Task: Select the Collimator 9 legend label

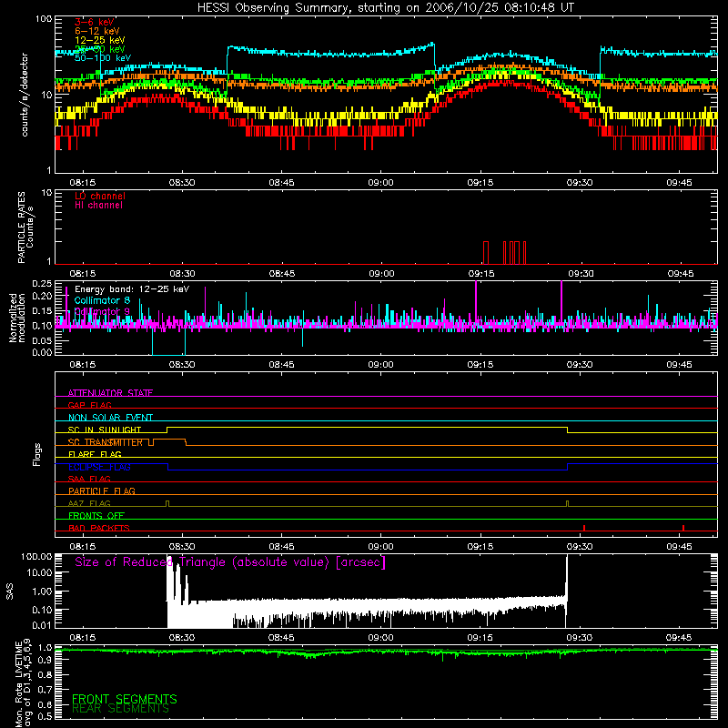Action: pyautogui.click(x=102, y=311)
